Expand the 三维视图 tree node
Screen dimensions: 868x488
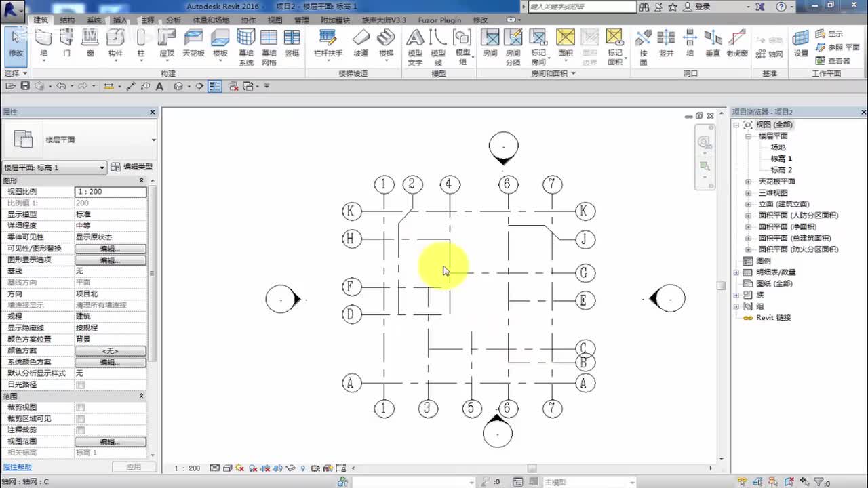(749, 193)
